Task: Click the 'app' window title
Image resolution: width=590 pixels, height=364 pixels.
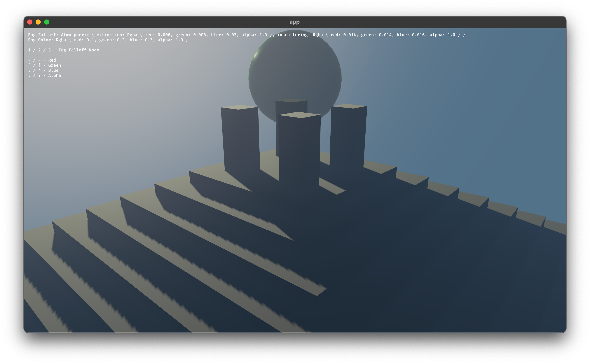Action: pos(295,22)
